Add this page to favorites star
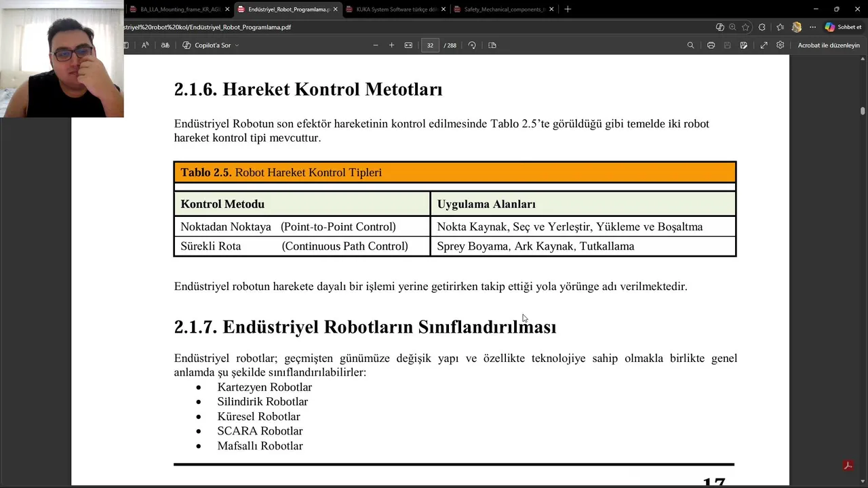The image size is (868, 488). pyautogui.click(x=745, y=27)
